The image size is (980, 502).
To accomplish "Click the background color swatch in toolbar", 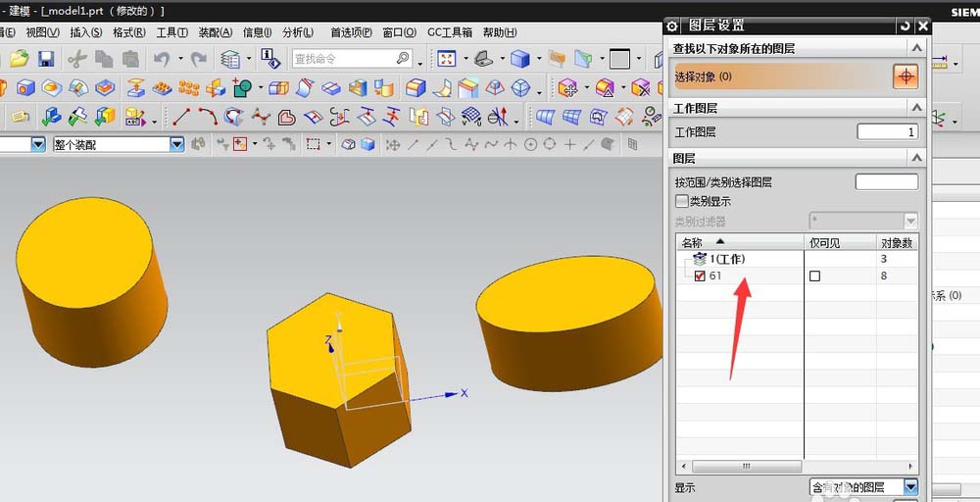I will (x=619, y=59).
